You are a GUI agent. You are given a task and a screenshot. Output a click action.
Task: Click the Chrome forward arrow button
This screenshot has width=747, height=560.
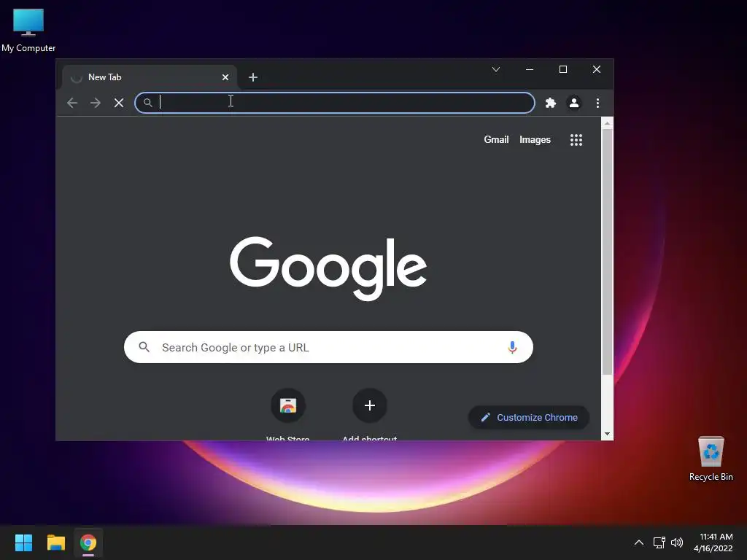[96, 103]
